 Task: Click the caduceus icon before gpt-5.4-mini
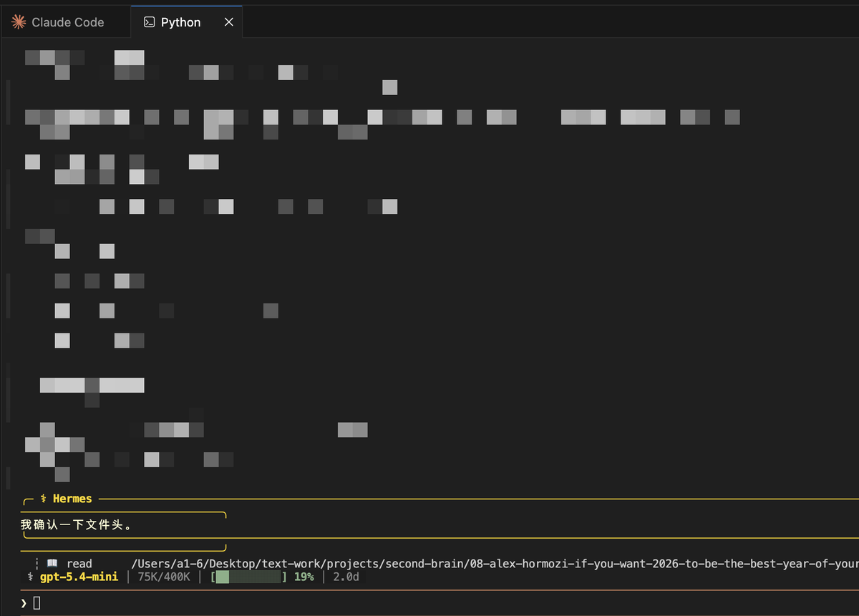(30, 577)
